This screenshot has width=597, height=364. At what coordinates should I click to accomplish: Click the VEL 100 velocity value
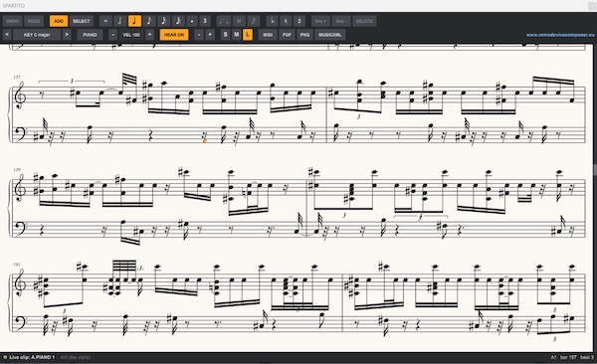(x=131, y=35)
